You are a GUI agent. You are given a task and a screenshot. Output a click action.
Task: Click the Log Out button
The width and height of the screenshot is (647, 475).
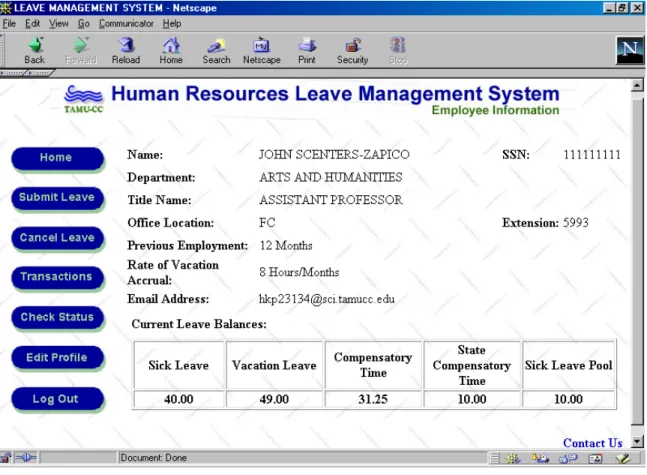tap(57, 399)
